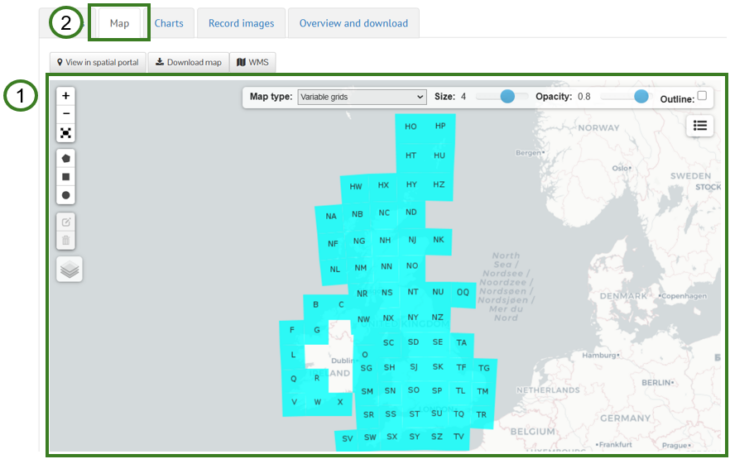Screen dimensions: 730x459
Task: Open the Map type dropdown
Action: click(362, 97)
